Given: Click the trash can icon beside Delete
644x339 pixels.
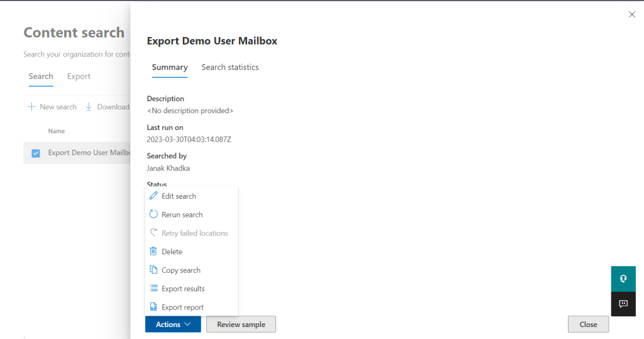Looking at the screenshot, I should point(153,251).
